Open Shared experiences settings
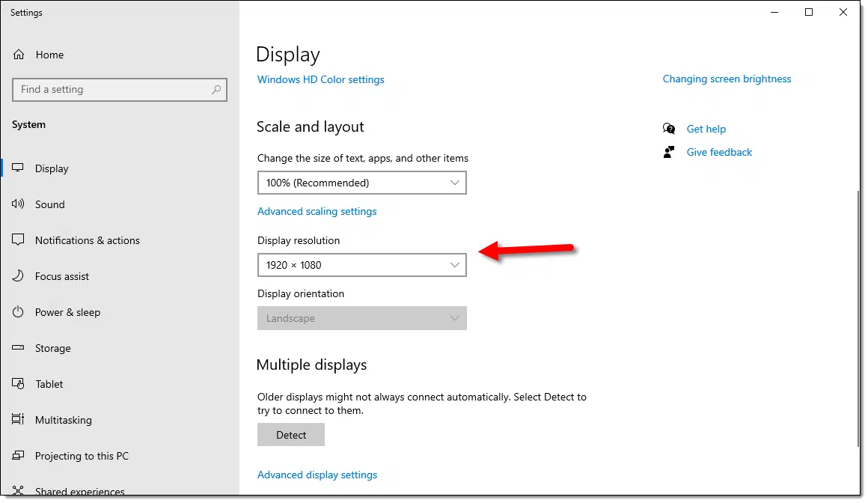Screen dimensions: 868x503 [x=80, y=491]
